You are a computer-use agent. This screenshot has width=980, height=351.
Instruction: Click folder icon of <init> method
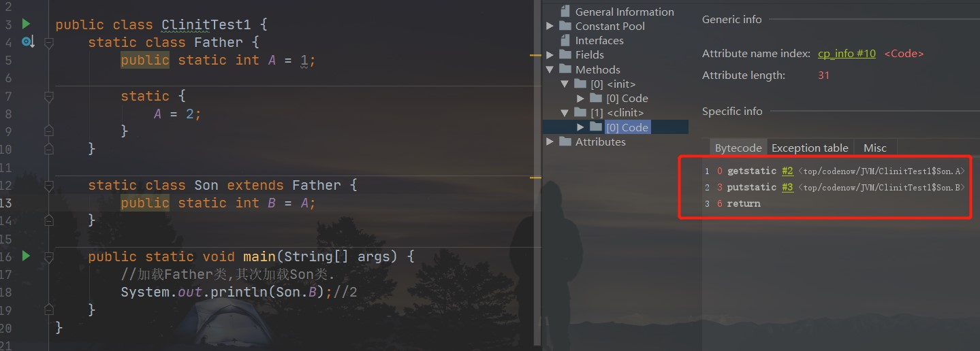[x=580, y=84]
